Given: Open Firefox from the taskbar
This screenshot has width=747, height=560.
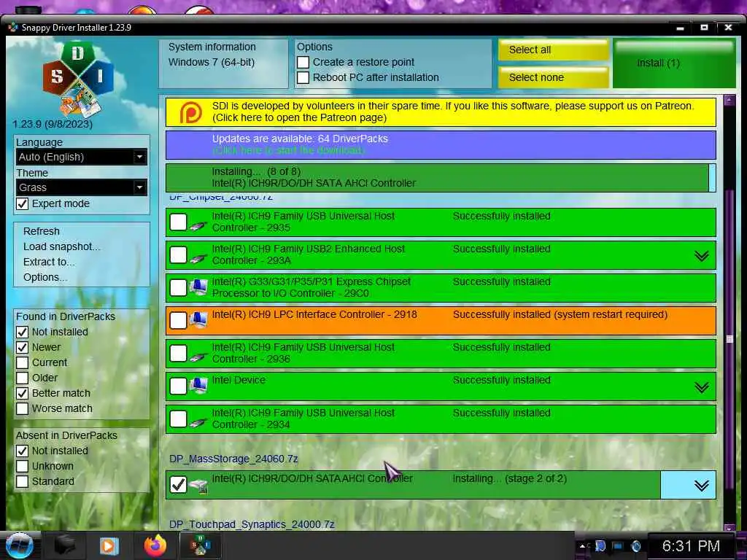Looking at the screenshot, I should click(156, 545).
